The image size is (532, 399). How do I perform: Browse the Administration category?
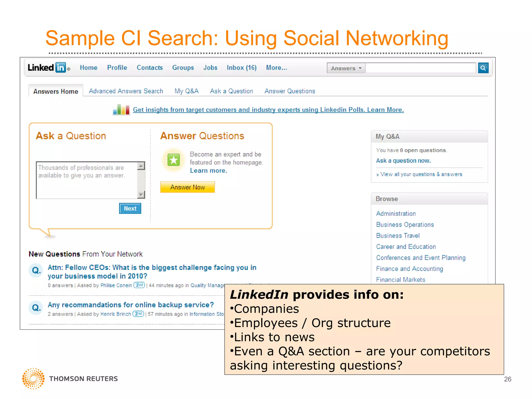(396, 214)
